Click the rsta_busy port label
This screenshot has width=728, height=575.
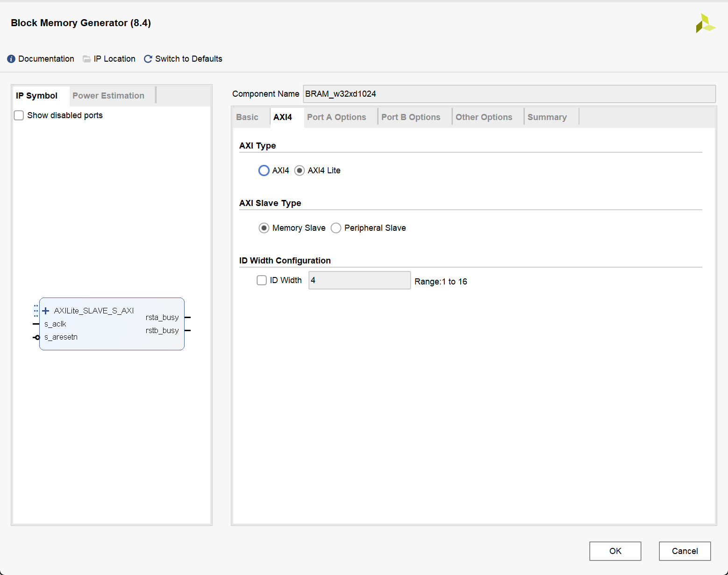[x=162, y=318]
